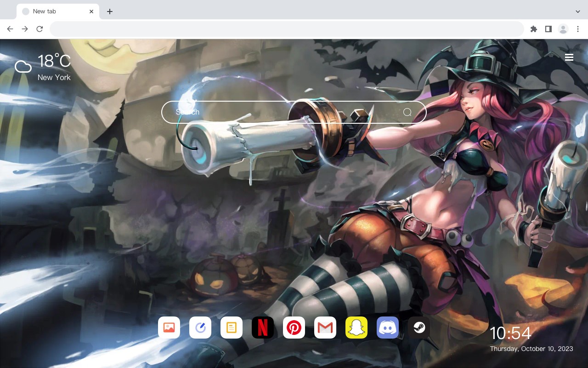Click the 10:54 clock display
Screen dimensions: 588x368
510,333
